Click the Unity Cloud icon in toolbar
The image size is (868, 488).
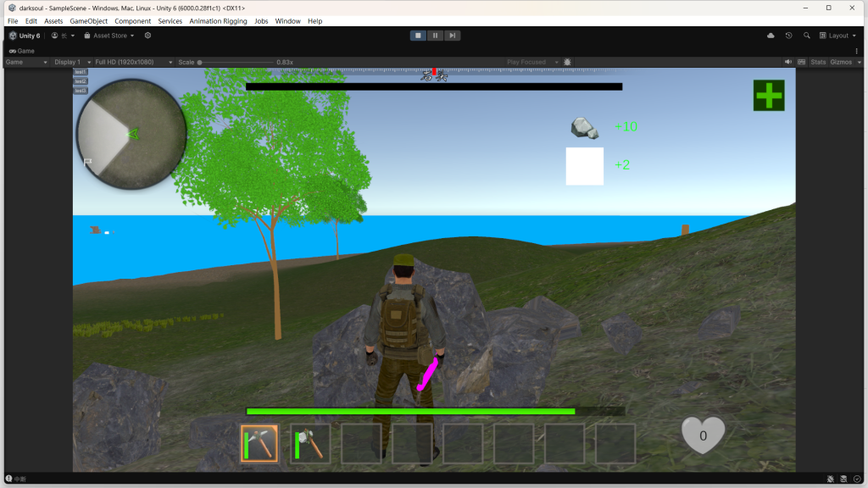(771, 36)
